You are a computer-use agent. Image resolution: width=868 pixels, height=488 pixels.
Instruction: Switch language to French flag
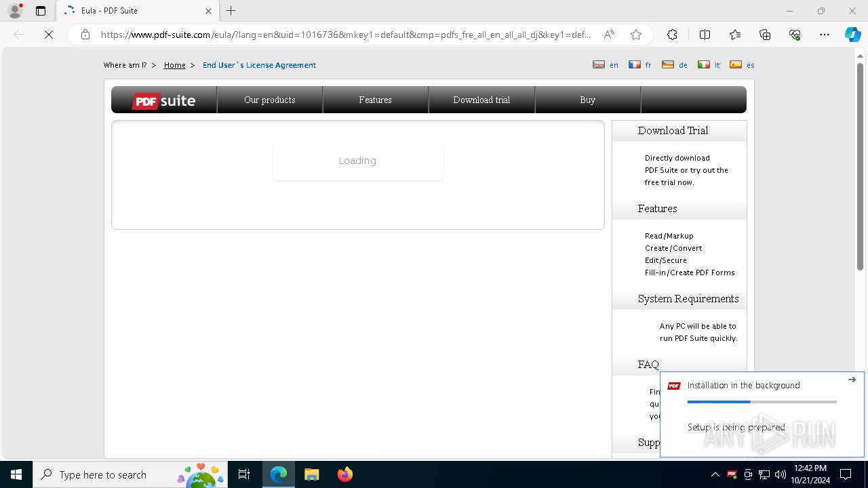coord(635,65)
